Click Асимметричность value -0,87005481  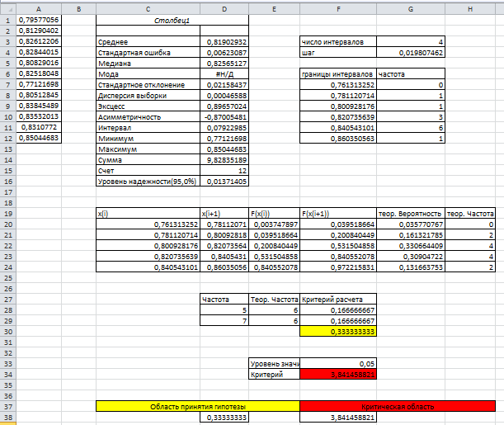point(224,117)
